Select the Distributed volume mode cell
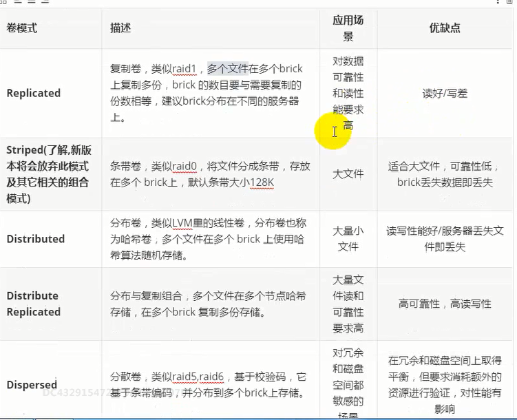Screen dimensions: 517x420 pyautogui.click(x=51, y=239)
